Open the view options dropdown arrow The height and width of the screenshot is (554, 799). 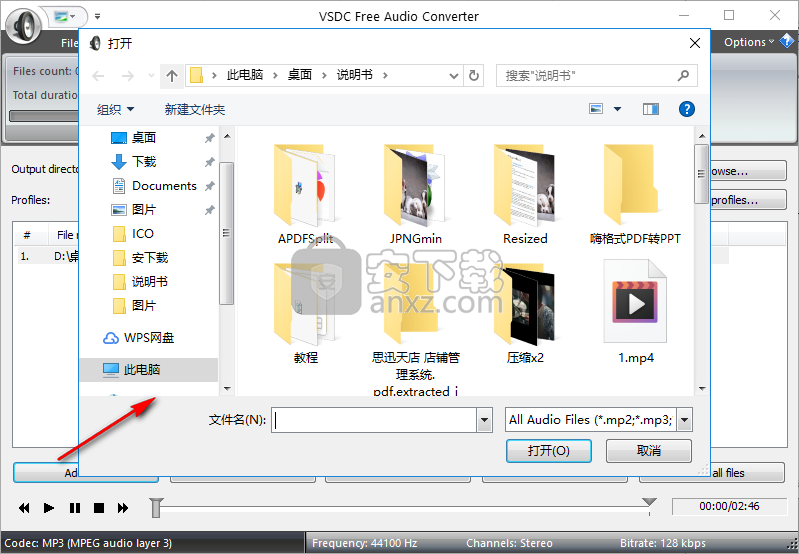[x=617, y=109]
